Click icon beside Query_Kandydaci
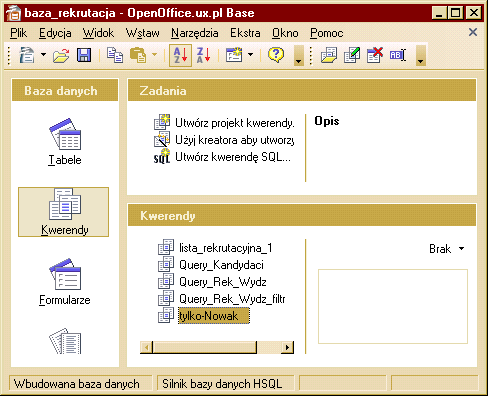Image resolution: width=488 pixels, height=396 pixels. point(166,264)
